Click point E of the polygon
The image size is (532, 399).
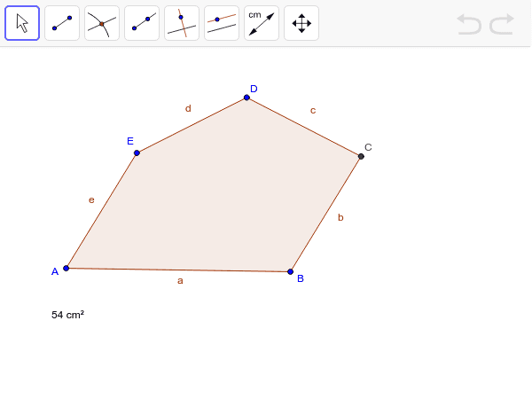click(x=137, y=153)
